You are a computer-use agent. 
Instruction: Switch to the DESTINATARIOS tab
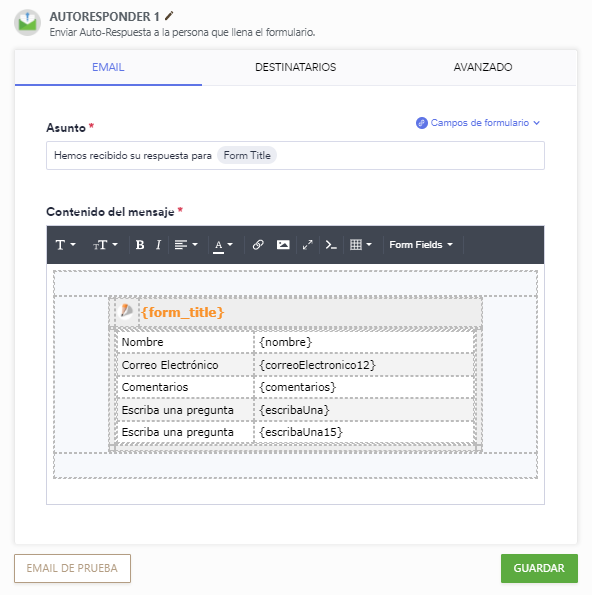tap(295, 67)
